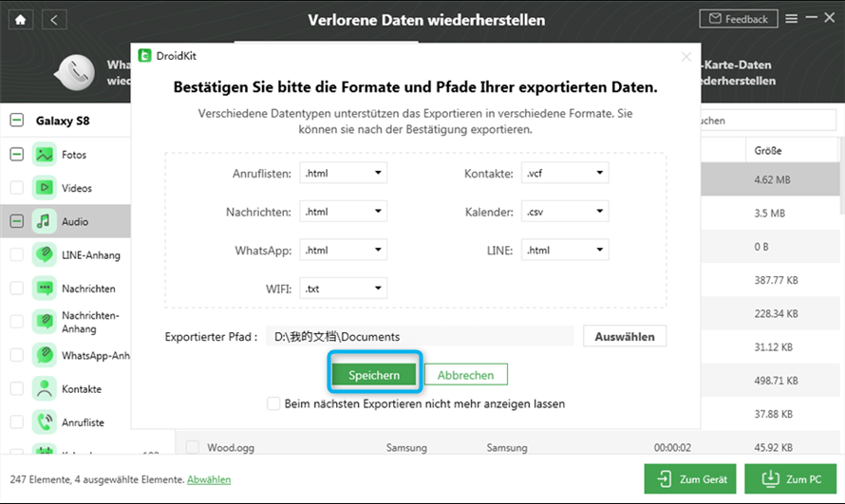Click the 228.34 KB size cell
This screenshot has width=845, height=504.
(x=776, y=313)
